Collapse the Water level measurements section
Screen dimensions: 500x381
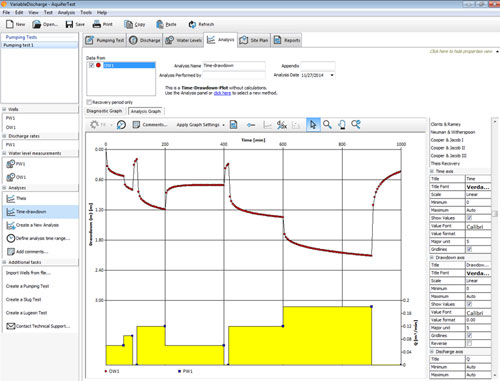point(4,153)
